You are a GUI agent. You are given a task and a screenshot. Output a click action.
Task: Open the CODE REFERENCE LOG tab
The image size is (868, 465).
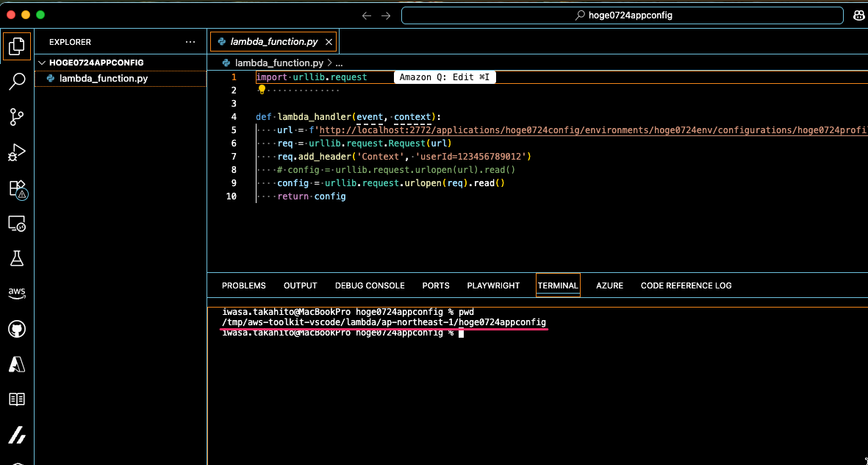pyautogui.click(x=686, y=285)
